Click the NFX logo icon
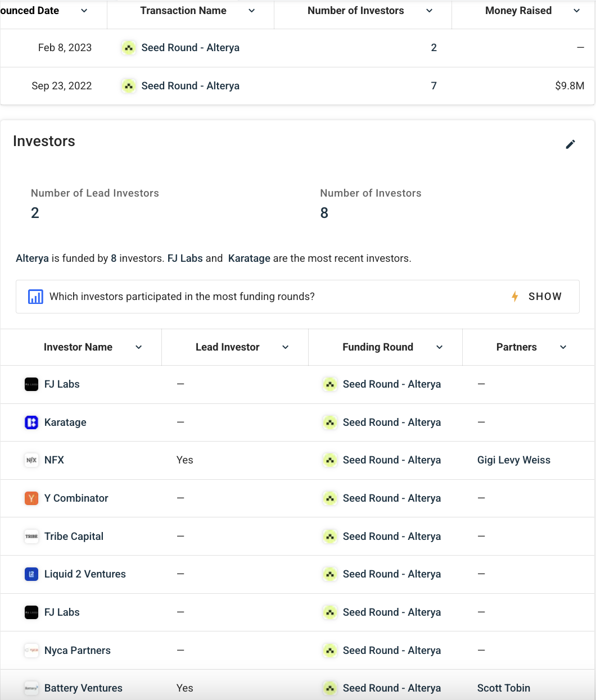The width and height of the screenshot is (596, 700). point(31,460)
